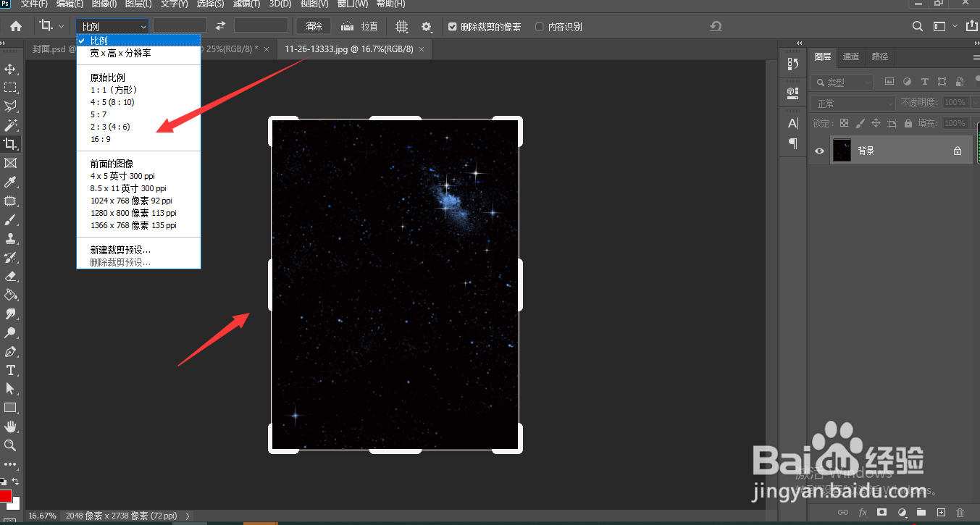Choose 宽 x 高 x 分辨率 option
Image resolution: width=980 pixels, height=525 pixels.
click(120, 54)
